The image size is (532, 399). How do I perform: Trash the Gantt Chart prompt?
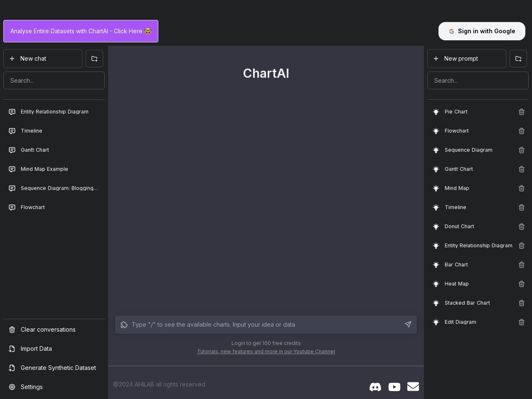[x=522, y=169]
